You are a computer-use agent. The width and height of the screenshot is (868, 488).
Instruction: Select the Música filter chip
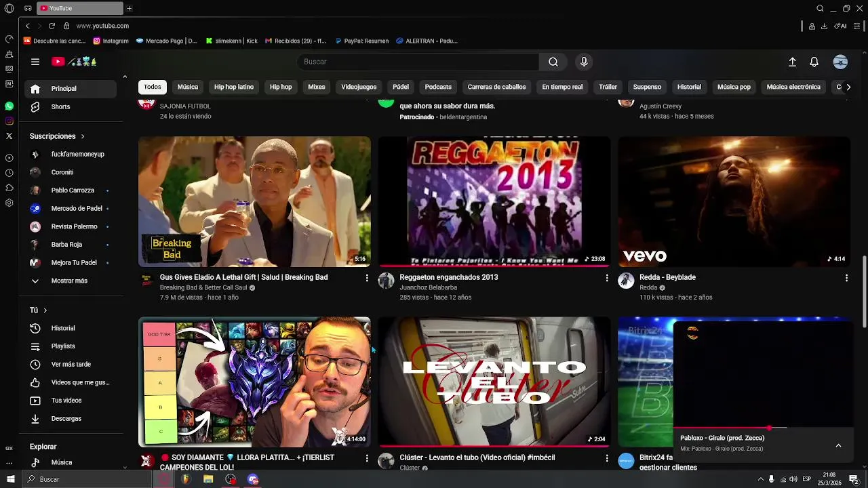[x=188, y=87]
